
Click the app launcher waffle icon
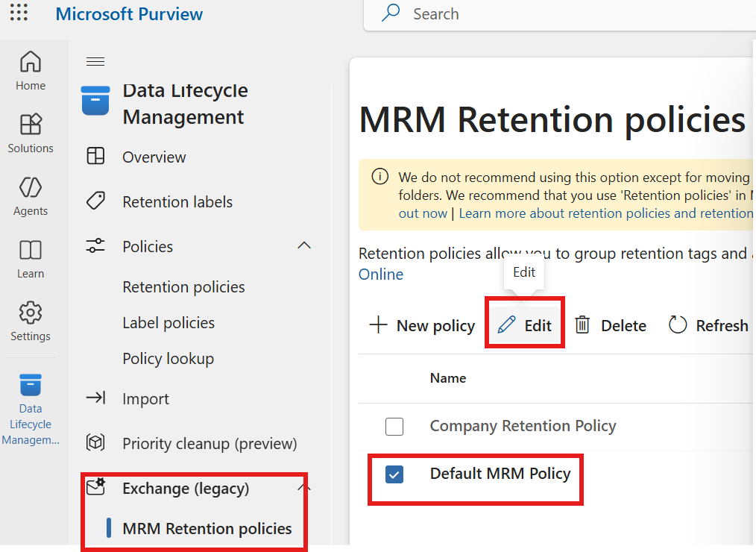coord(18,13)
